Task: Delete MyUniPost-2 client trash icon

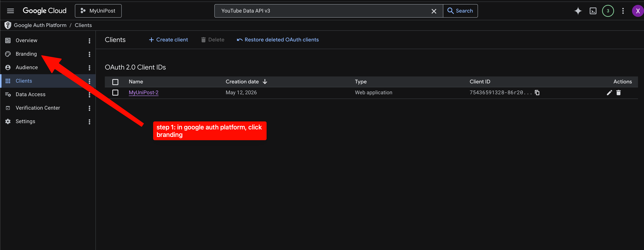Action: pyautogui.click(x=618, y=93)
